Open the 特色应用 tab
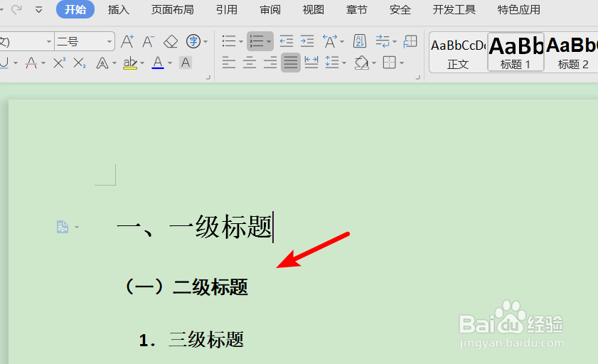The width and height of the screenshot is (598, 364). tap(518, 9)
